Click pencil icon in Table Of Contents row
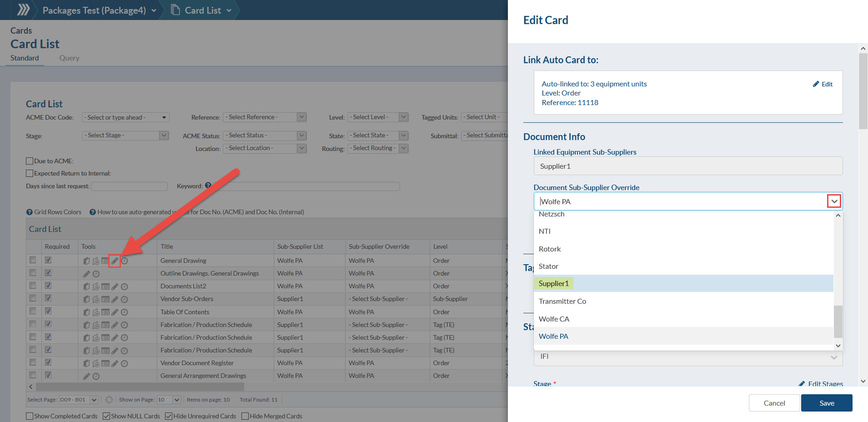 tap(115, 312)
